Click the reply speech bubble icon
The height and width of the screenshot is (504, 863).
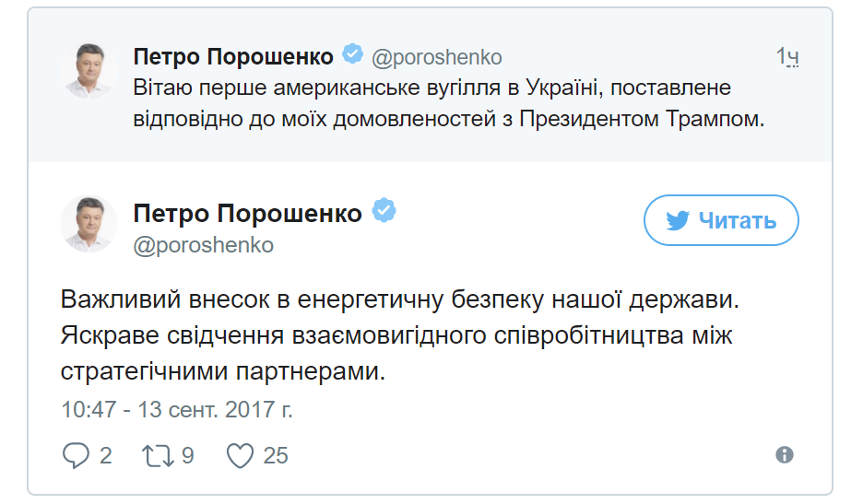coord(76,455)
